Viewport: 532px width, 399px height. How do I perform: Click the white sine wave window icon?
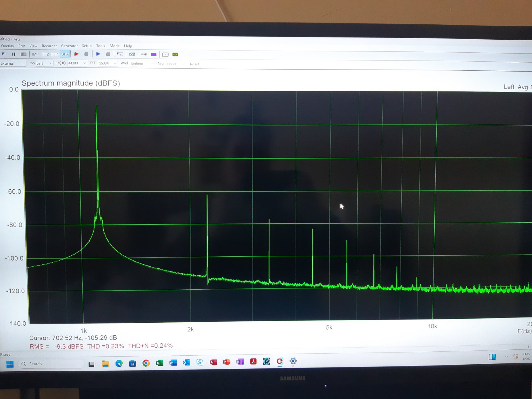165,54
